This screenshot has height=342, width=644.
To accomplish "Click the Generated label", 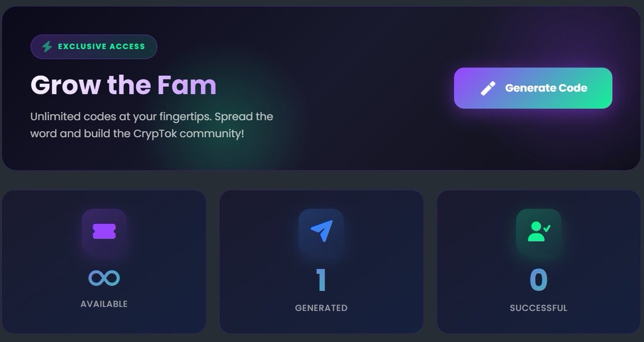I will [x=321, y=308].
